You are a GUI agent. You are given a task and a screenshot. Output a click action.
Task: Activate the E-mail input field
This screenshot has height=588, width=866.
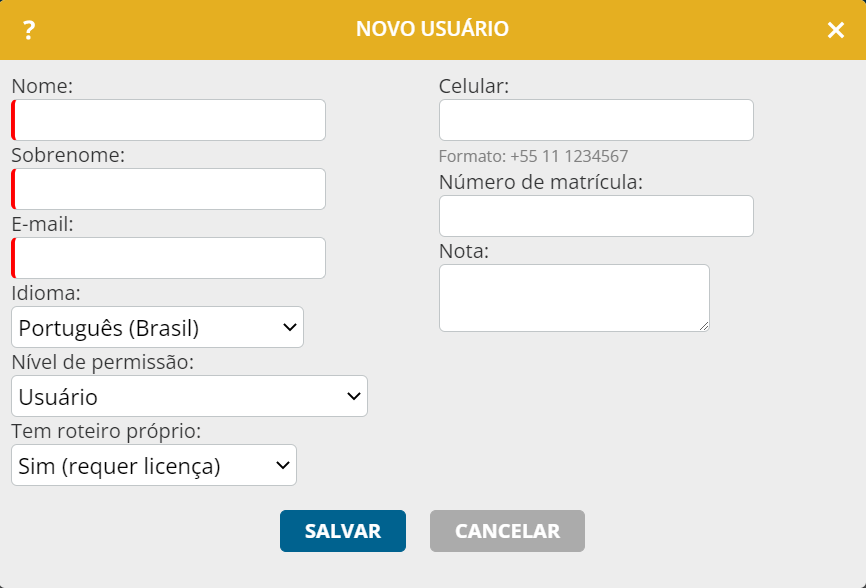click(x=168, y=258)
